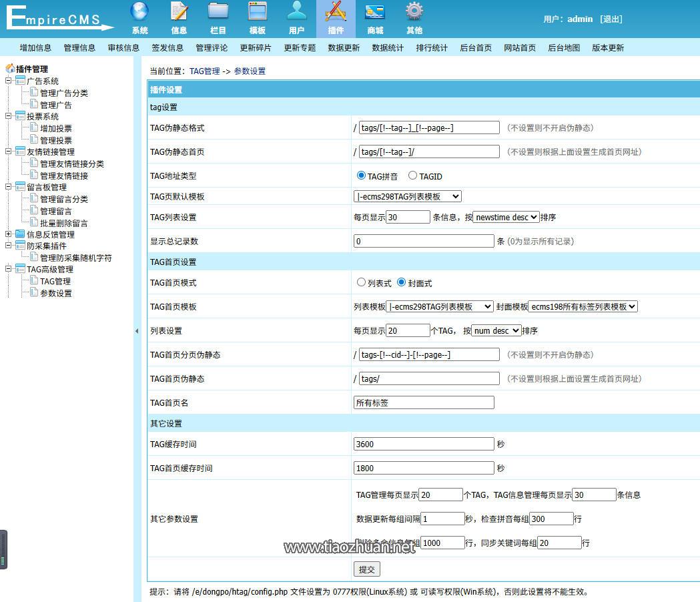Open 排行统计 in the submenu bar

click(x=432, y=48)
